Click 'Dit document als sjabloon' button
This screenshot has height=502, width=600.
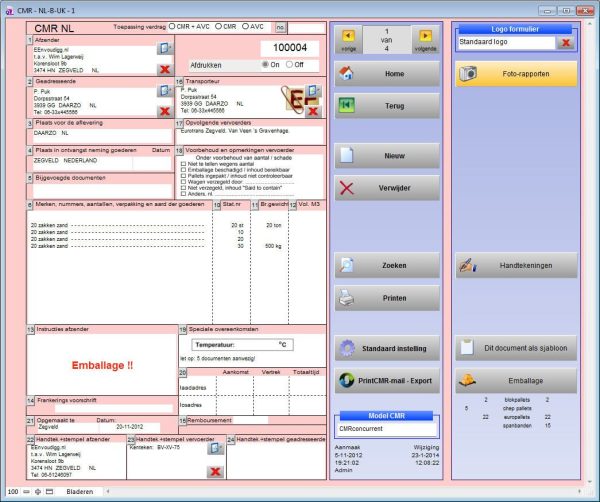(516, 348)
